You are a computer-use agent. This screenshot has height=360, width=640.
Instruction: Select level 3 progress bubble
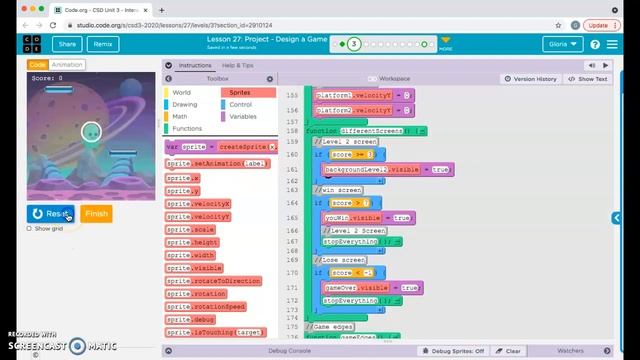[354, 44]
